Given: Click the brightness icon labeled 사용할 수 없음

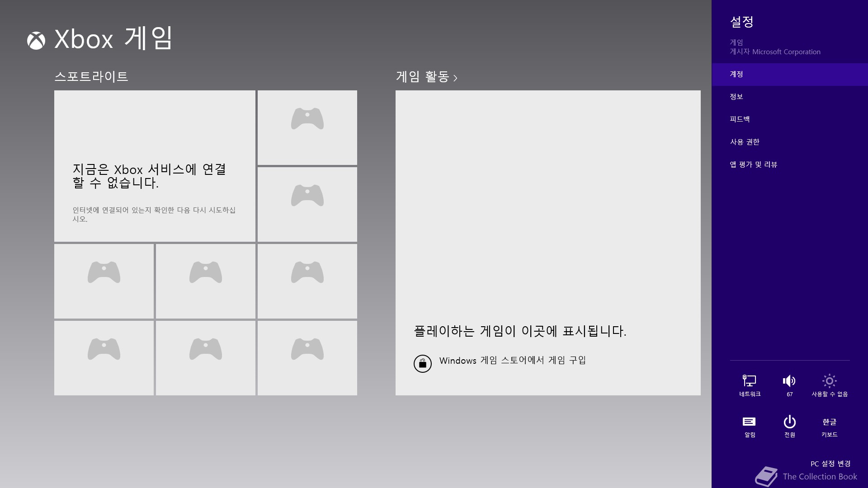Looking at the screenshot, I should point(830,385).
